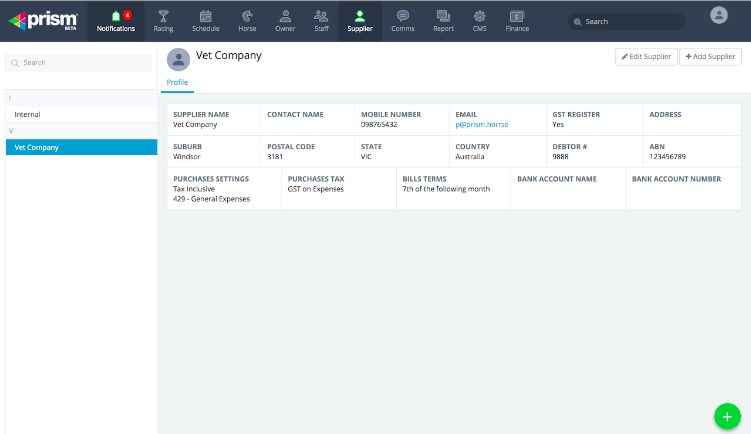
Task: Navigate to the Horse section
Action: coord(247,20)
